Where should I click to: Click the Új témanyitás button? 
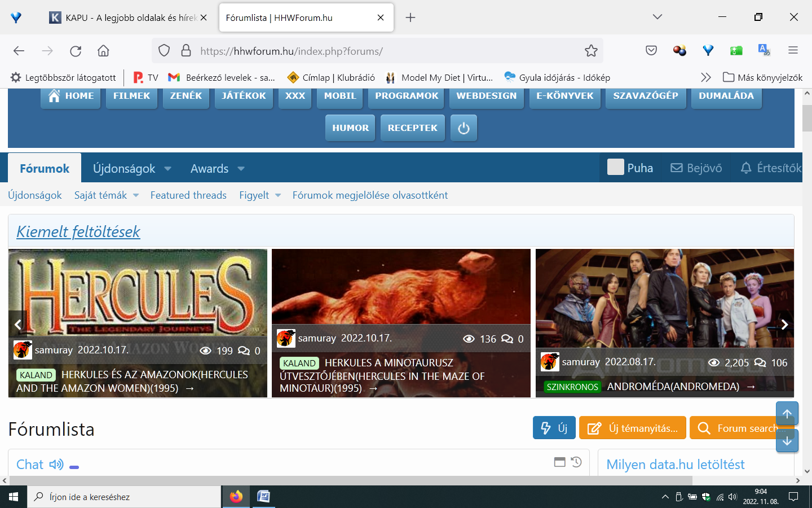633,428
